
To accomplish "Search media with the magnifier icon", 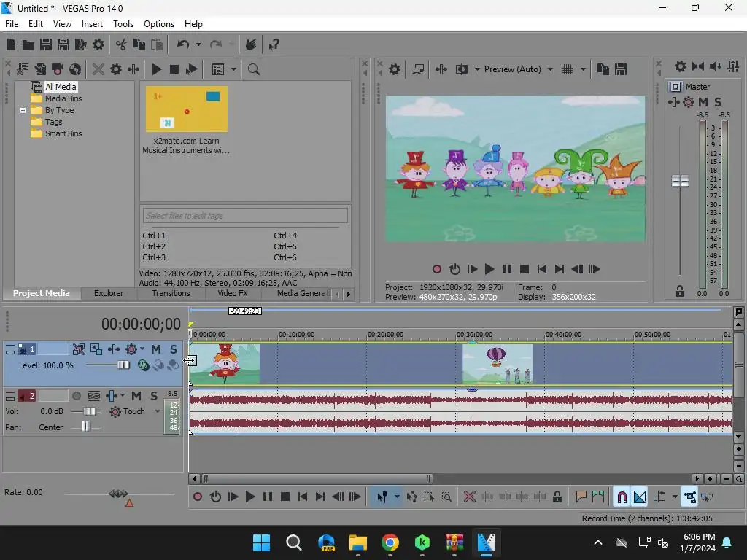I will coord(253,69).
